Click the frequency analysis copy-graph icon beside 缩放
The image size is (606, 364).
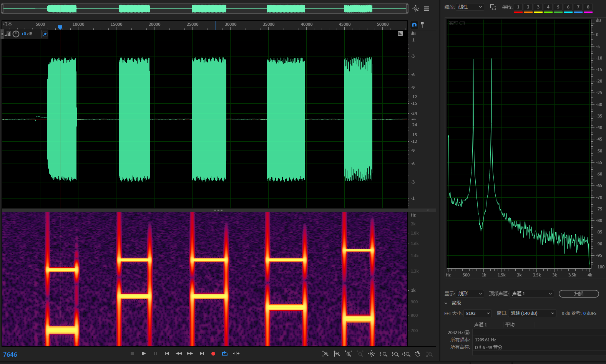493,7
